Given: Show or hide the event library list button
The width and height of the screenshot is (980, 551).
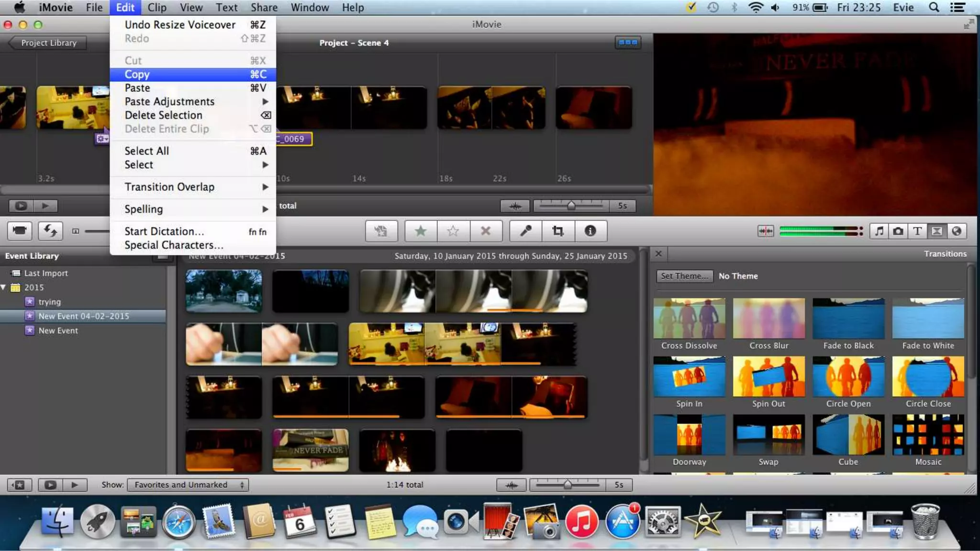Looking at the screenshot, I should (x=19, y=485).
